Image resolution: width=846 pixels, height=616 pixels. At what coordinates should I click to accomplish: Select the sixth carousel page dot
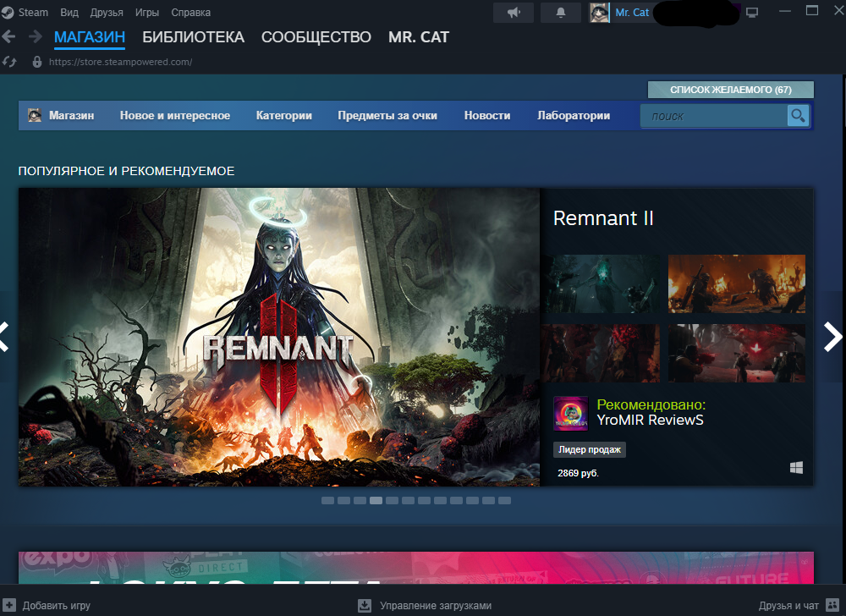(408, 501)
